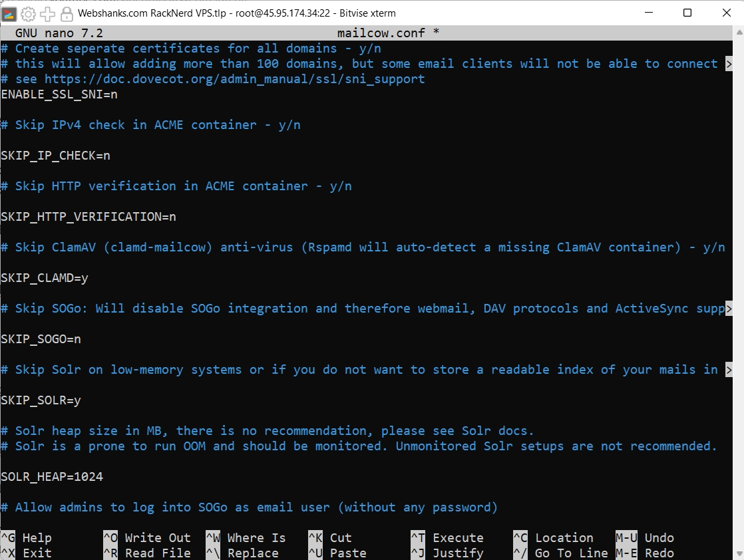Select ^W Where Is in nano footer
Viewport: 744px width, 560px height.
point(246,537)
